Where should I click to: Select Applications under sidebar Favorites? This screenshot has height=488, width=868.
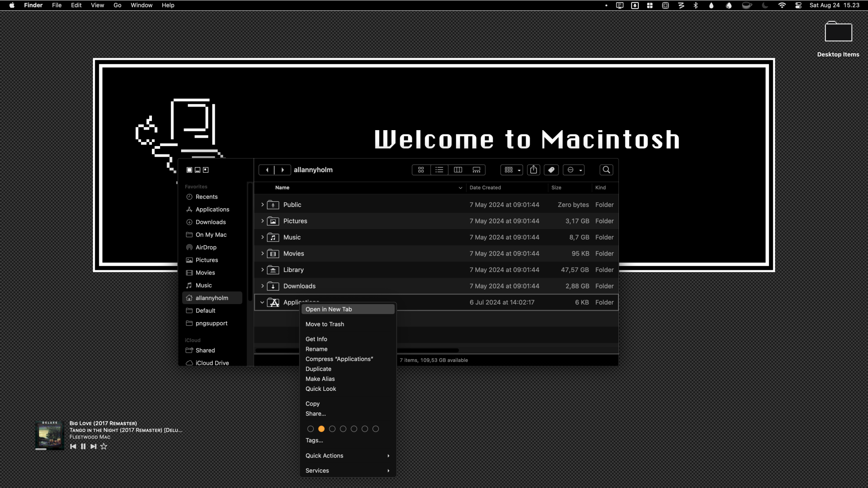tap(212, 209)
